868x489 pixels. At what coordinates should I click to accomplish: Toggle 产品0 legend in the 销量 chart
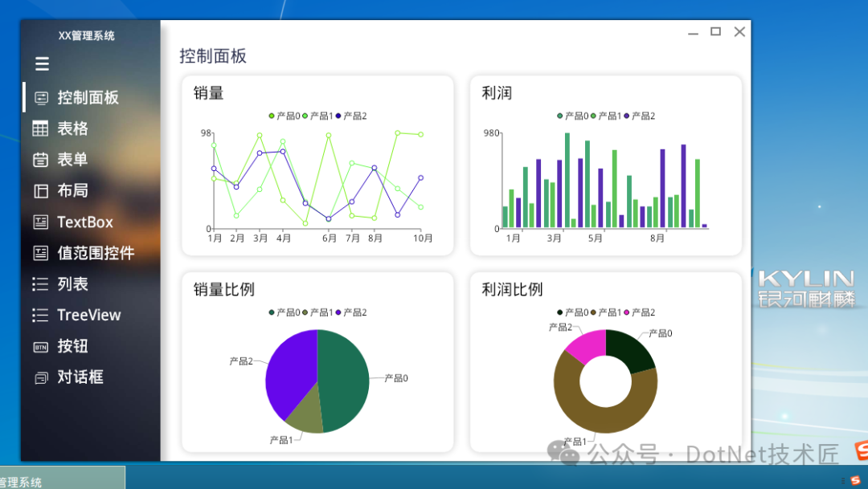tap(285, 116)
